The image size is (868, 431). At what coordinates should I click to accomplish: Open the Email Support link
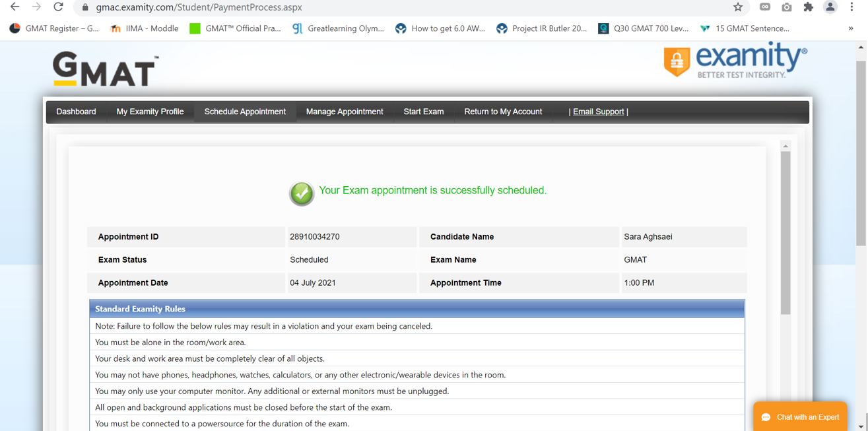[598, 112]
